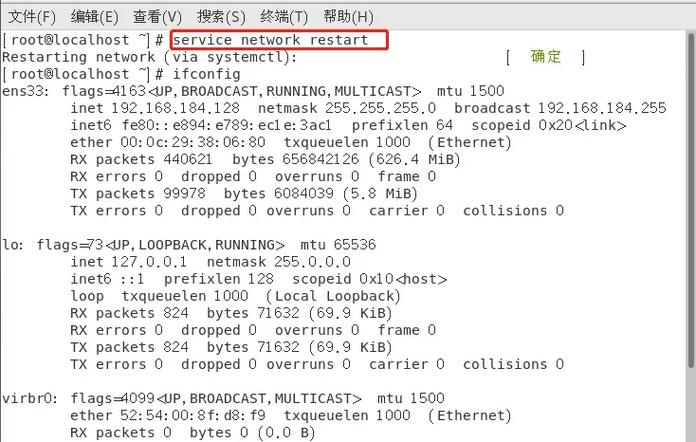Click the netmask 255.255.255.0 value
The height and width of the screenshot is (442, 696).
point(380,108)
